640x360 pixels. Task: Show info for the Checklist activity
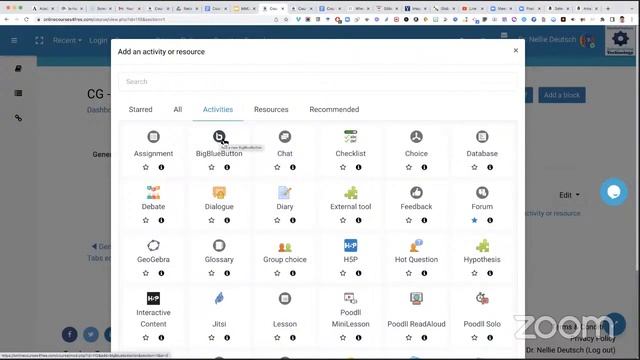358,167
